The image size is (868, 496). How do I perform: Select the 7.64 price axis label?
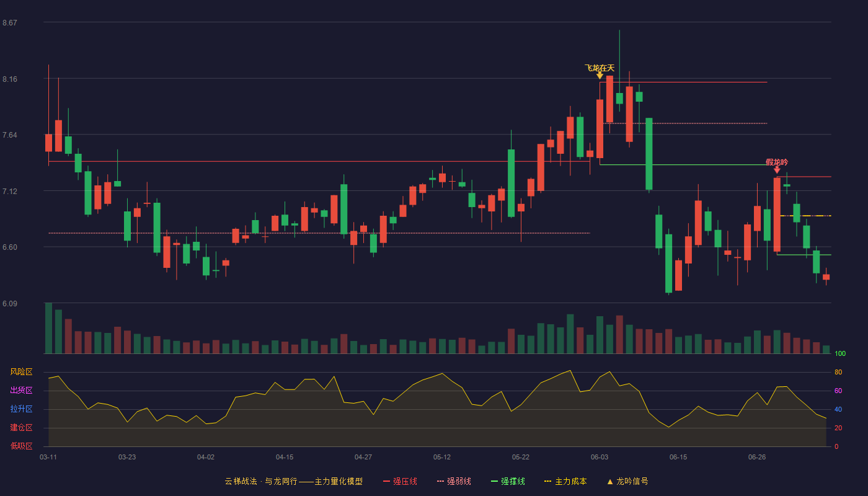pos(10,135)
